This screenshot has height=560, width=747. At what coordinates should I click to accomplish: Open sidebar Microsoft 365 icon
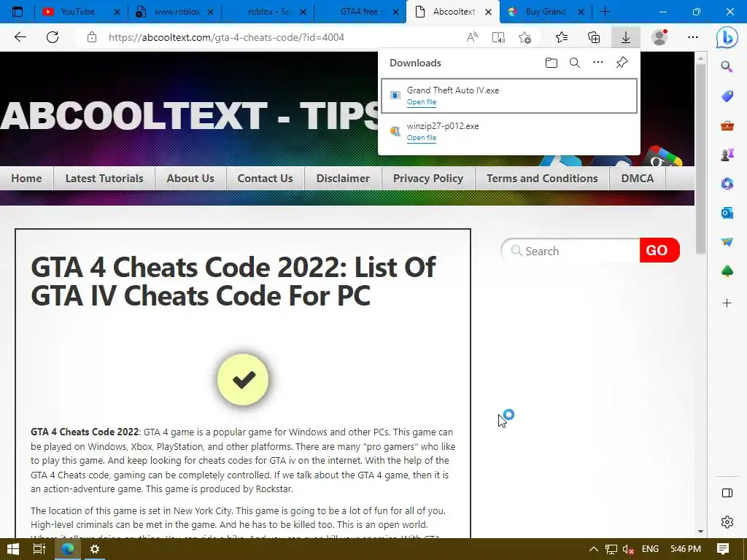[727, 184]
